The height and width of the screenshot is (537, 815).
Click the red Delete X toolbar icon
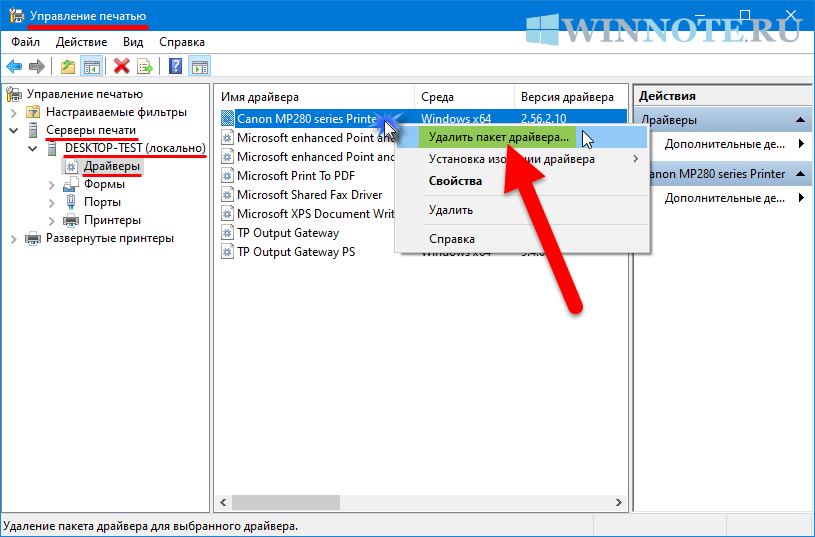pos(122,67)
